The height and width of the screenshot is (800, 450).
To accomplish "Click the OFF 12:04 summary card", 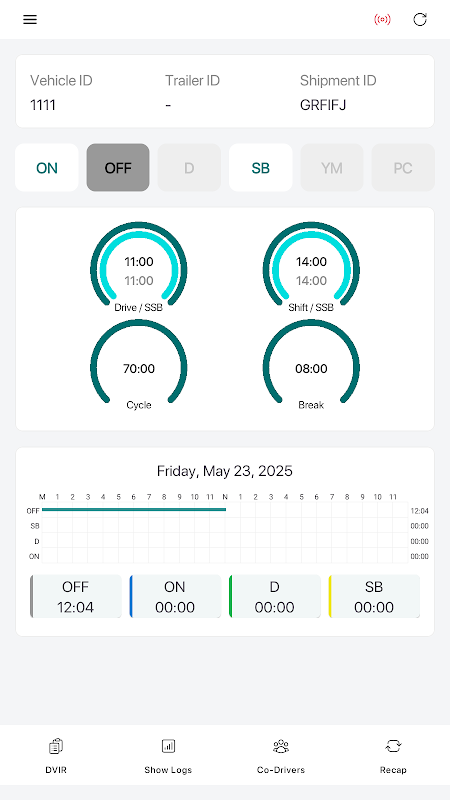I will pyautogui.click(x=76, y=596).
